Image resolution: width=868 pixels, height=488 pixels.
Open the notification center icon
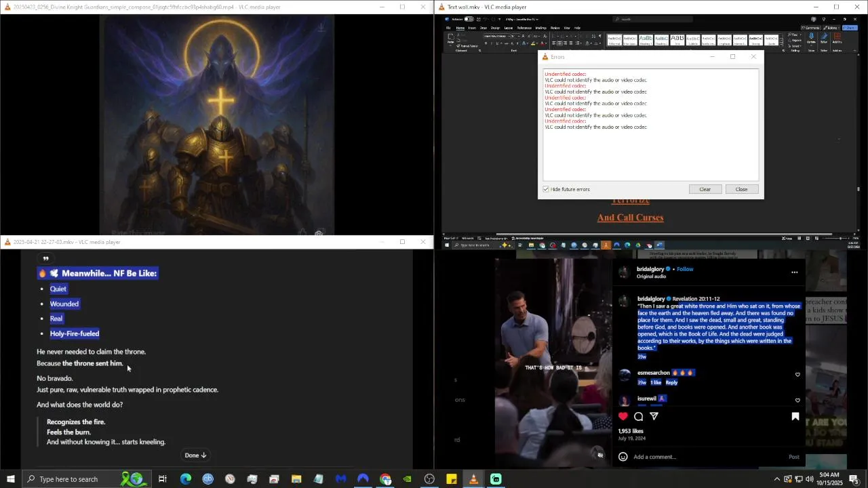(854, 479)
